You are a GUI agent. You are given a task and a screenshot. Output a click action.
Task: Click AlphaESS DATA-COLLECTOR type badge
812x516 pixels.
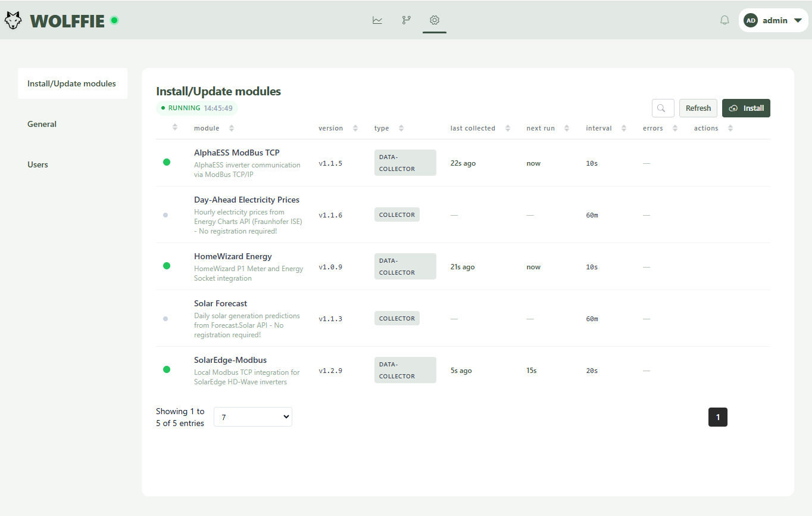pos(405,163)
